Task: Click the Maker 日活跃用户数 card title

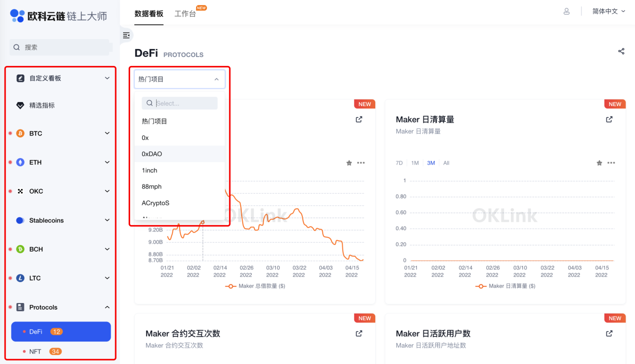Action: (433, 333)
